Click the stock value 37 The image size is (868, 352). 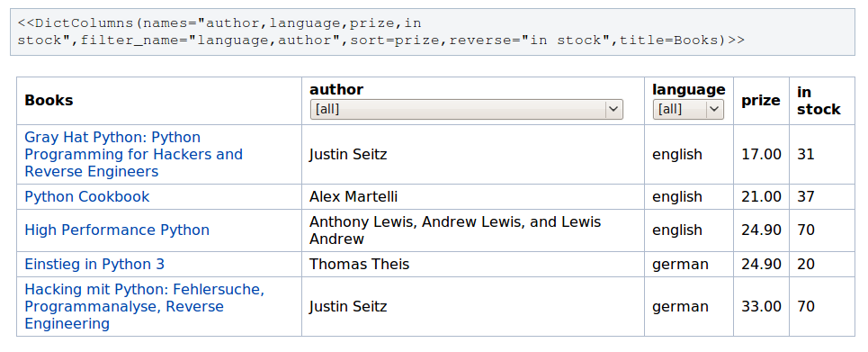pyautogui.click(x=805, y=197)
